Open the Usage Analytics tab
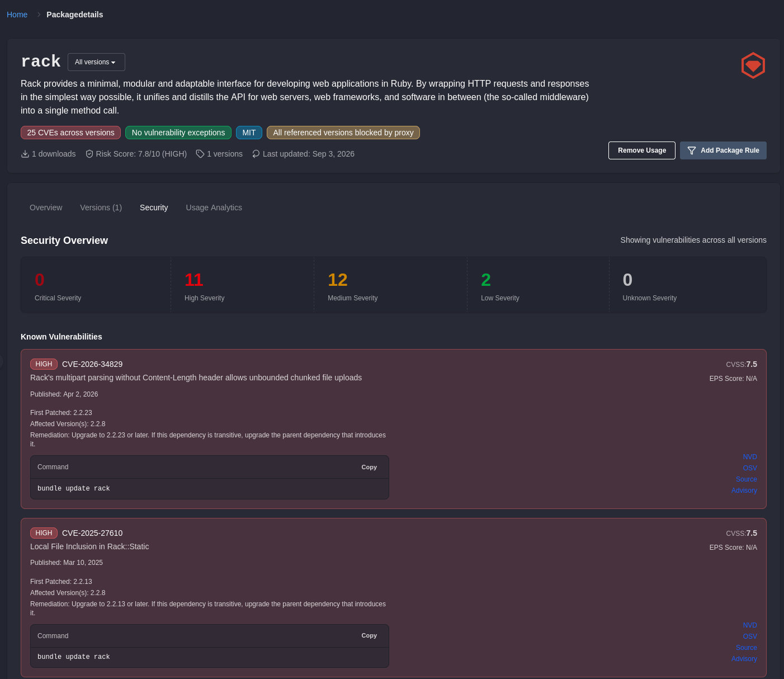This screenshot has height=679, width=784. point(214,208)
